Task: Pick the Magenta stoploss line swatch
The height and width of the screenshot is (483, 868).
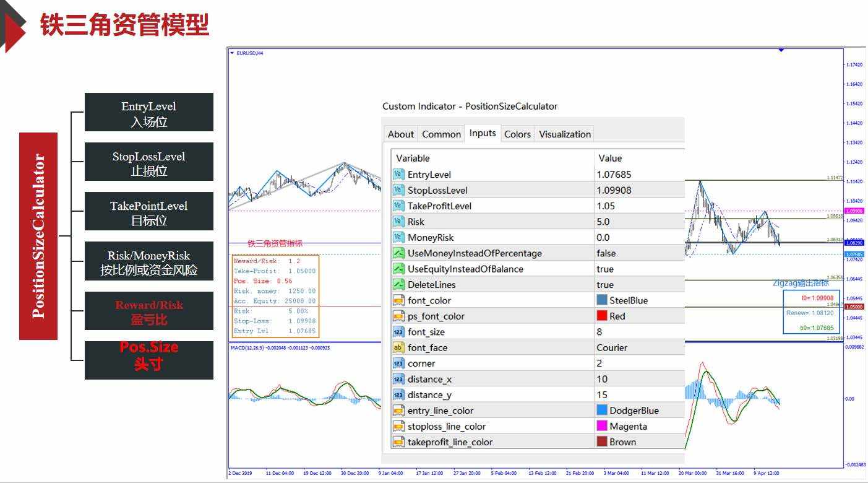Action: [x=602, y=426]
